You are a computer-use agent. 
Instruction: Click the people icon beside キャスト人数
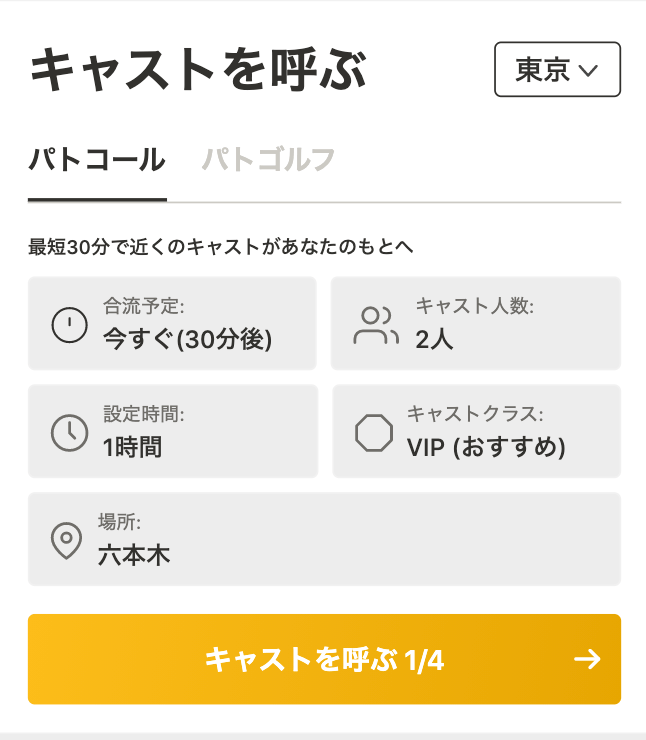375,325
